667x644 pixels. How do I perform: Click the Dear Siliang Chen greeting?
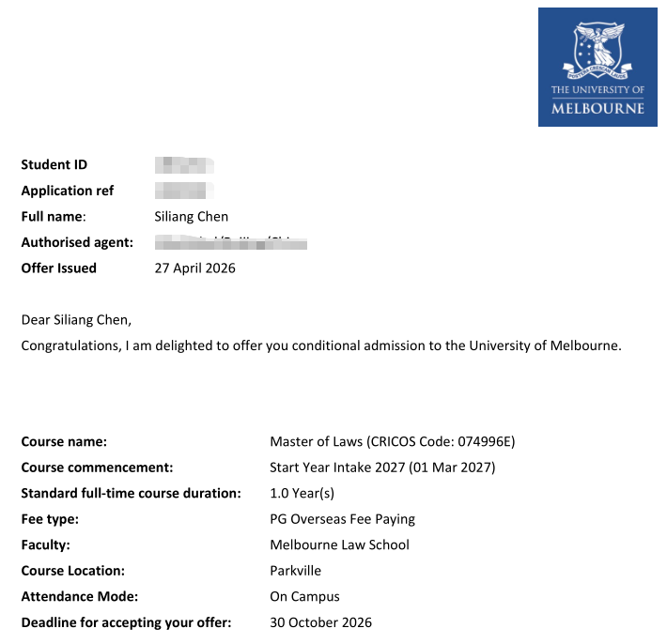click(x=77, y=320)
